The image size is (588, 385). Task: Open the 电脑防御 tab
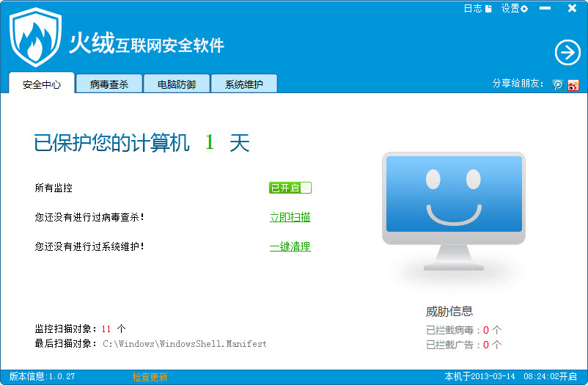(x=177, y=84)
